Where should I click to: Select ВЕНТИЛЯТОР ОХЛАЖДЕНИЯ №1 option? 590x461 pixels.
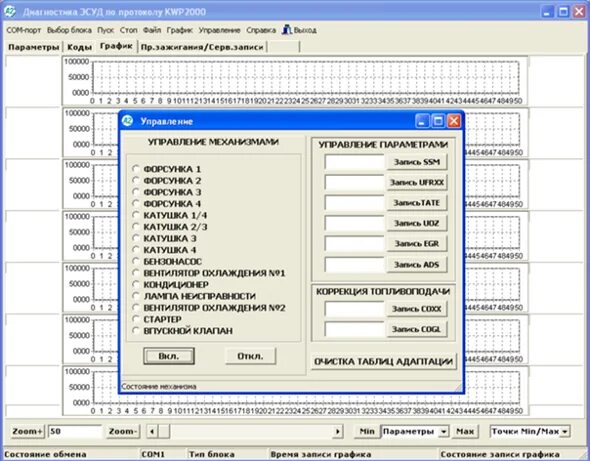136,273
